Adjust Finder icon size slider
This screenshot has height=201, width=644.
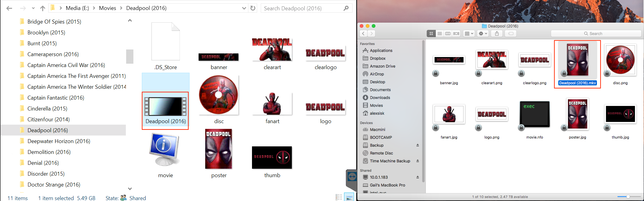point(628,196)
